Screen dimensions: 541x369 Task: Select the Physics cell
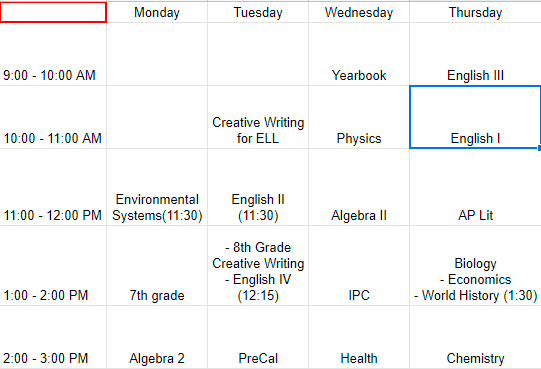coord(359,117)
